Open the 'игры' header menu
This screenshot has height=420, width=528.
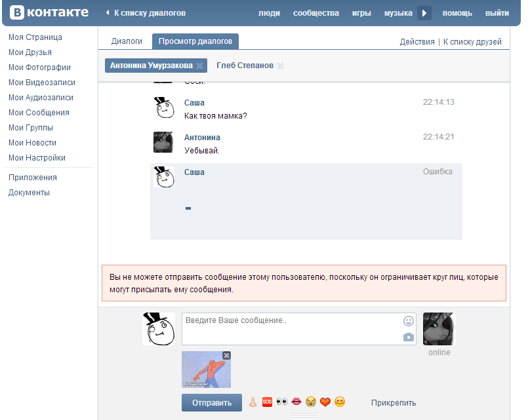[x=361, y=13]
